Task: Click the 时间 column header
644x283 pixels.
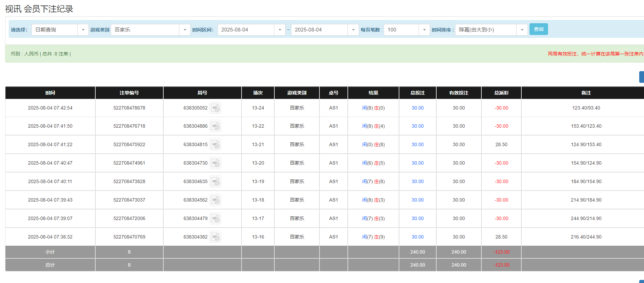Action: coord(50,93)
